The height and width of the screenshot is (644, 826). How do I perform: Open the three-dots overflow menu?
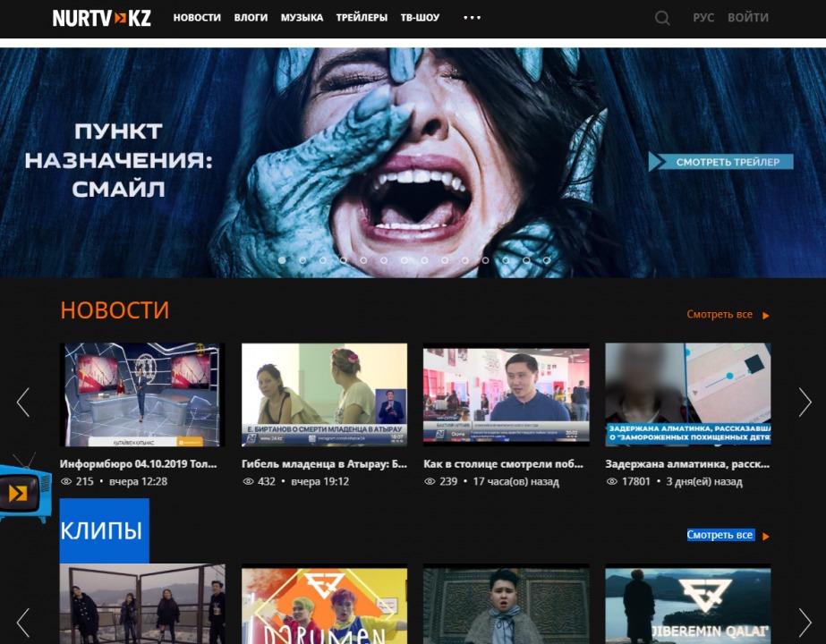472,17
